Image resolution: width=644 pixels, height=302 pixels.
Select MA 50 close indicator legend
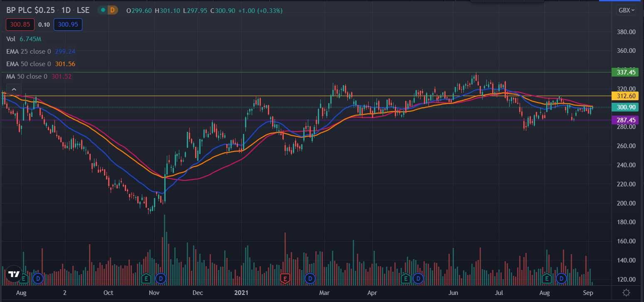(27, 77)
